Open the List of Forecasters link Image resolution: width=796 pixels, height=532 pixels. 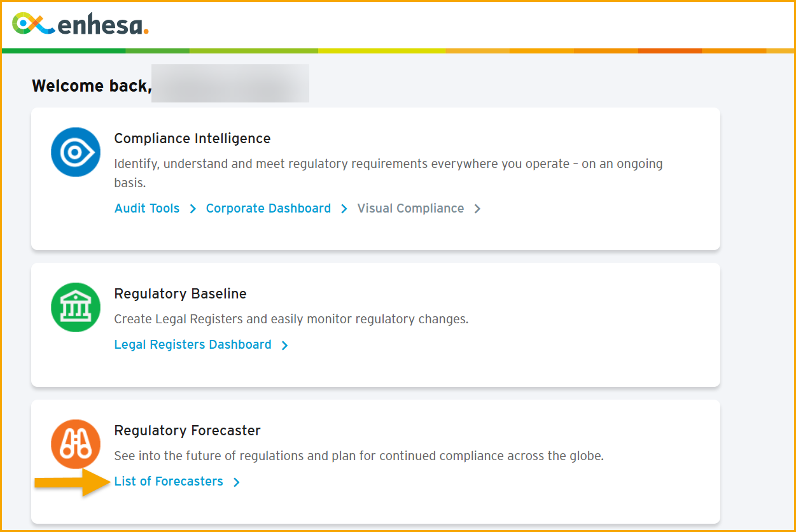point(169,481)
